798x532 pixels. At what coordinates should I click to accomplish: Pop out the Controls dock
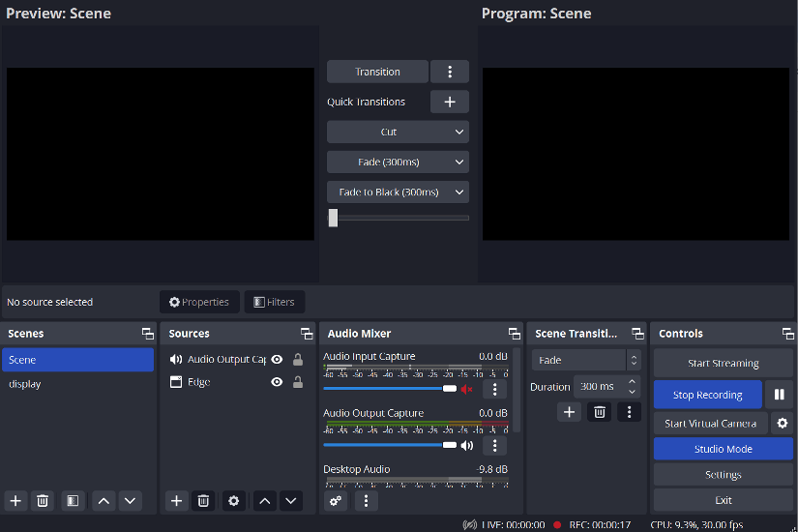click(x=787, y=334)
